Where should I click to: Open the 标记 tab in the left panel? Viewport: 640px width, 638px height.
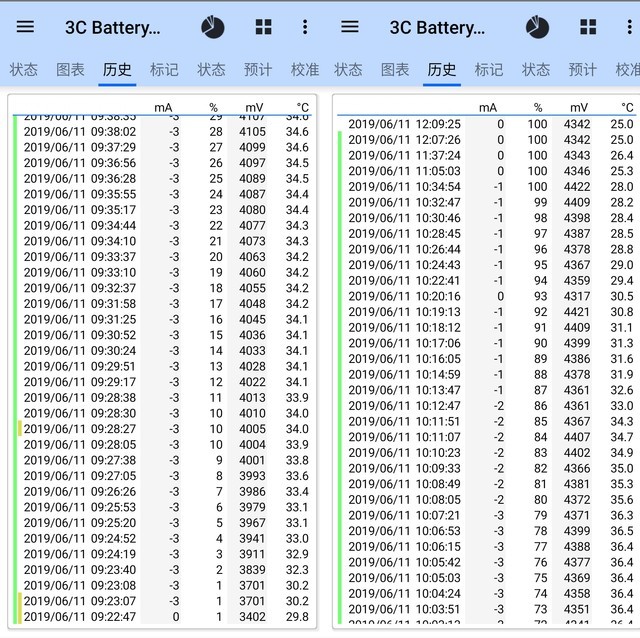pyautogui.click(x=164, y=69)
